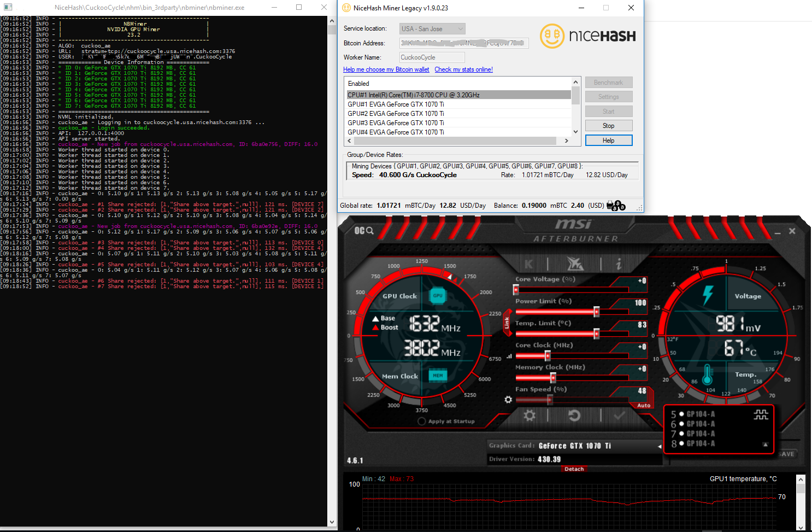The image size is (812, 532).
Task: Open MSI Kombustor via the K icon
Action: (x=528, y=264)
